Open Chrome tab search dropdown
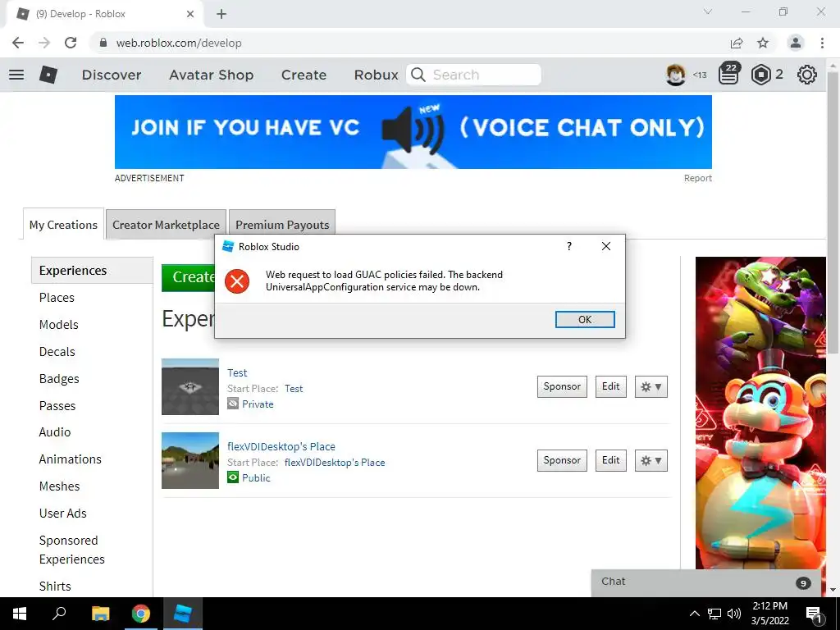Image resolution: width=840 pixels, height=630 pixels. pos(708,11)
